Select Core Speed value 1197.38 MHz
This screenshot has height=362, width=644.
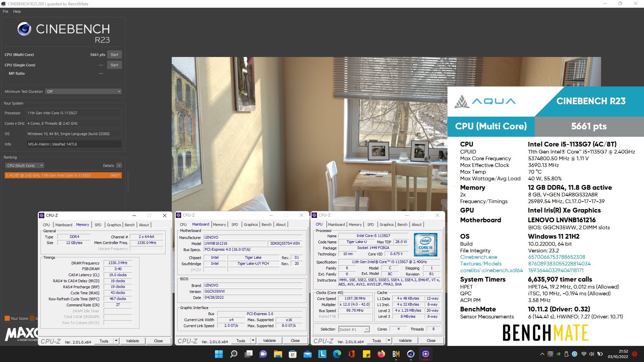tap(355, 299)
